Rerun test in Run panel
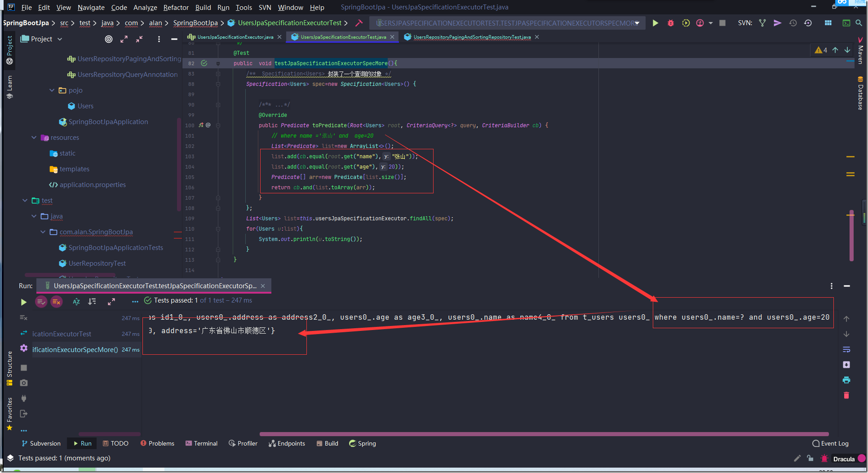The width and height of the screenshot is (868, 473). pos(23,302)
